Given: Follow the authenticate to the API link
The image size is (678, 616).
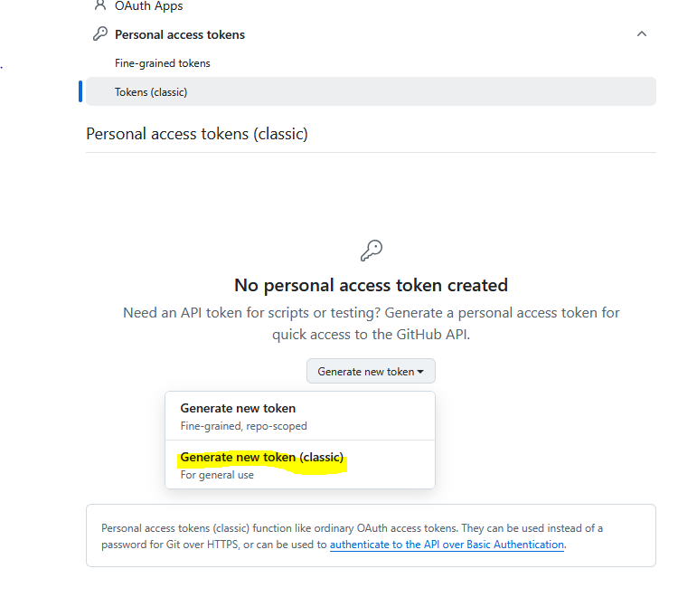Looking at the screenshot, I should 447,545.
